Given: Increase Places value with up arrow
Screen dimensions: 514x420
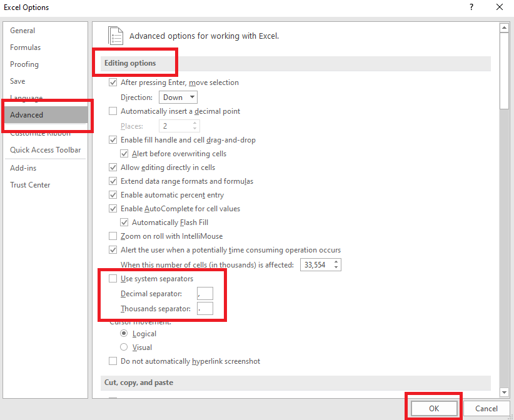Looking at the screenshot, I should 194,124.
